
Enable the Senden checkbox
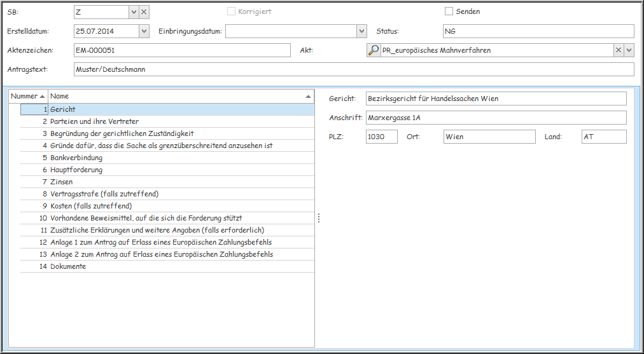click(449, 11)
